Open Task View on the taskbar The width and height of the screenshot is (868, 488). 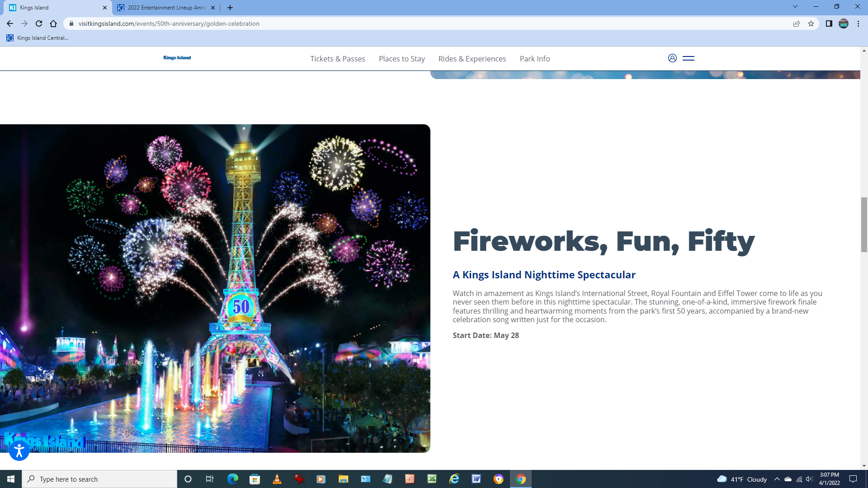(209, 479)
